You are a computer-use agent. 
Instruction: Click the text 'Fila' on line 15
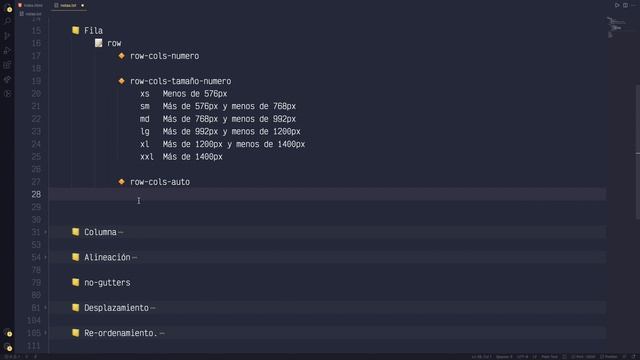pyautogui.click(x=93, y=31)
